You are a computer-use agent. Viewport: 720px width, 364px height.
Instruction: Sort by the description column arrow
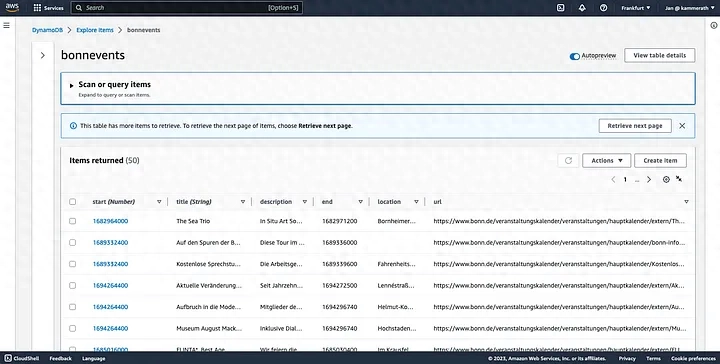coord(304,202)
